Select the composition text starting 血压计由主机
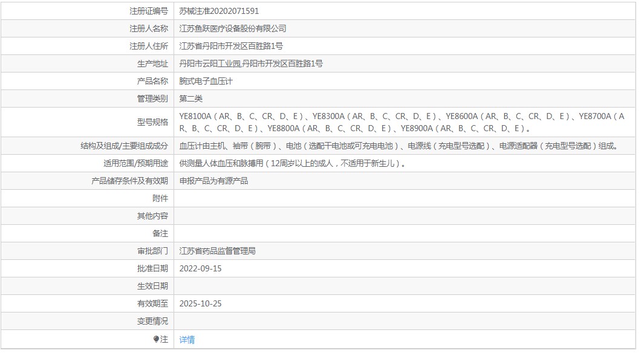This screenshot has height=356, width=644. coord(398,146)
